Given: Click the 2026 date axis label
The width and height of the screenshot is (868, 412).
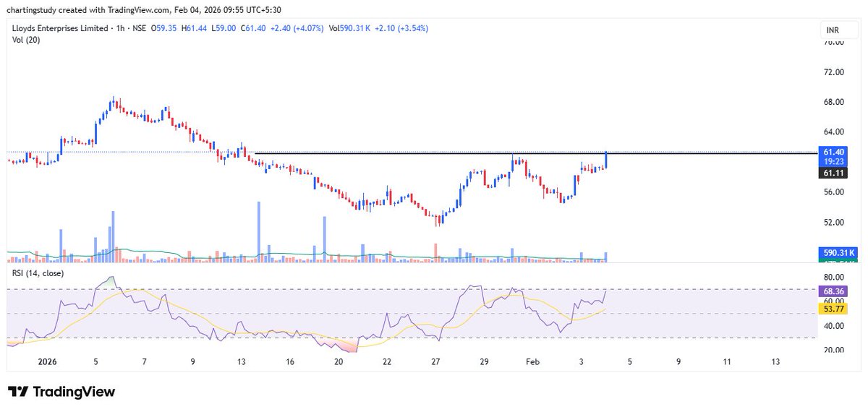Looking at the screenshot, I should (47, 361).
